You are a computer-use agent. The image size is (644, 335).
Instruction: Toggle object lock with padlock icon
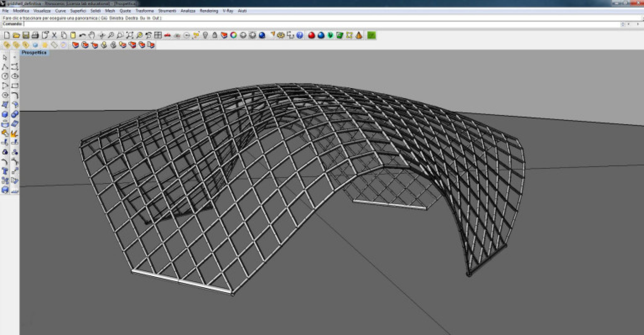215,35
